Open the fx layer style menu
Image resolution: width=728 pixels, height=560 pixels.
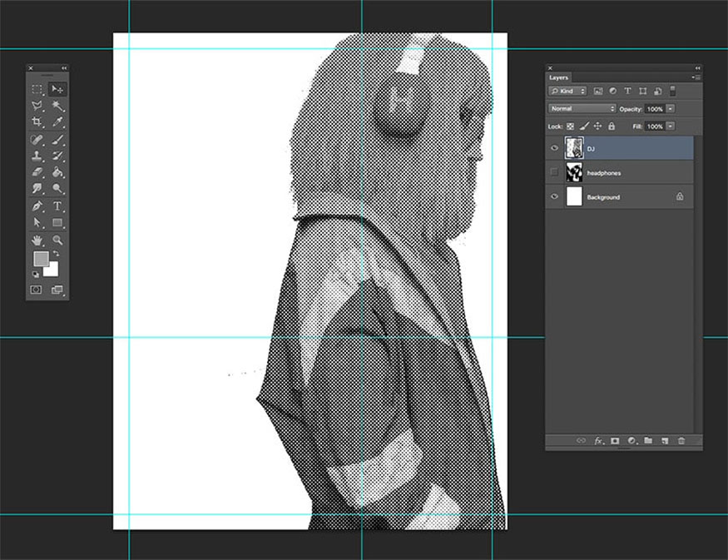(x=598, y=440)
